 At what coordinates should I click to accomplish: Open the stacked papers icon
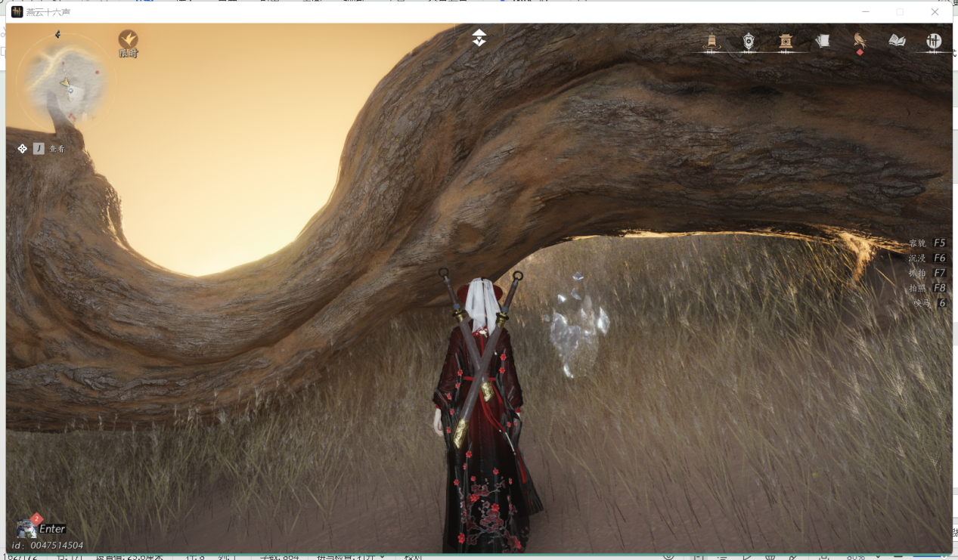pyautogui.click(x=823, y=41)
